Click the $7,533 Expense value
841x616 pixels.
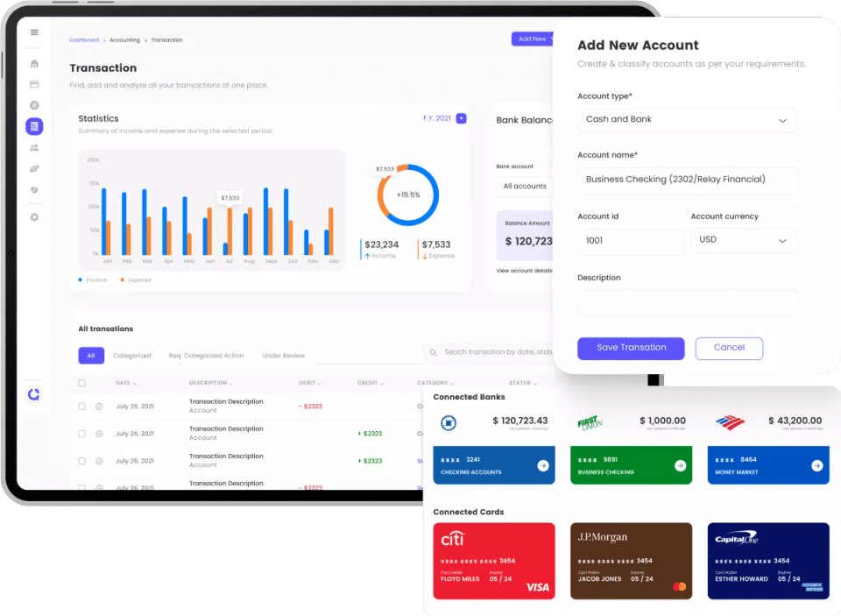coord(436,244)
